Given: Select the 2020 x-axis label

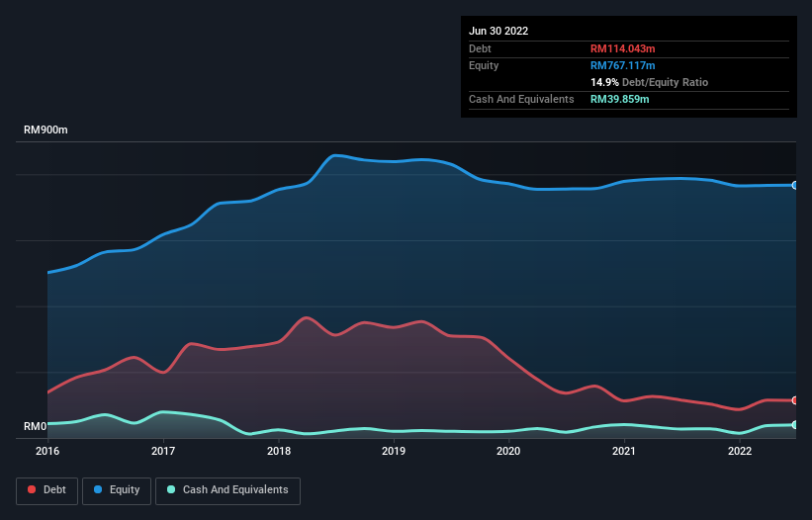Looking at the screenshot, I should (508, 451).
